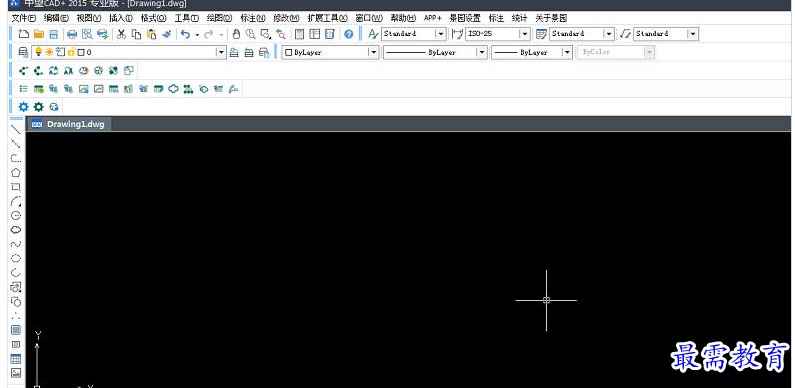
Task: Click the Undo arrow button
Action: tap(185, 34)
